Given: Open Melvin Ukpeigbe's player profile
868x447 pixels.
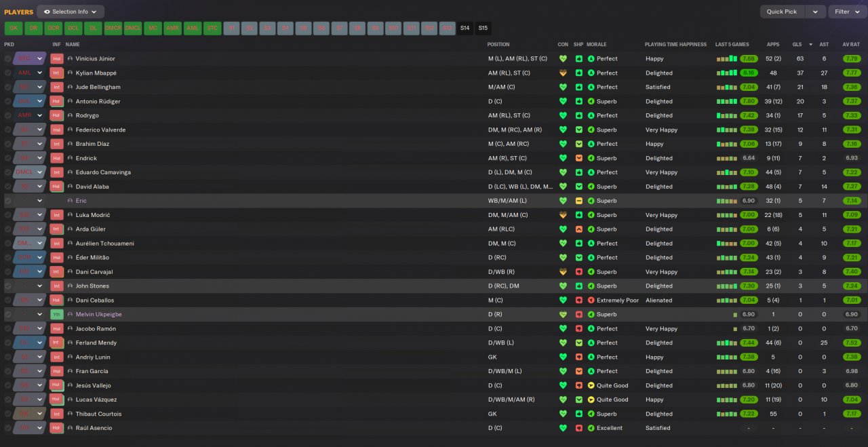Looking at the screenshot, I should click(98, 315).
